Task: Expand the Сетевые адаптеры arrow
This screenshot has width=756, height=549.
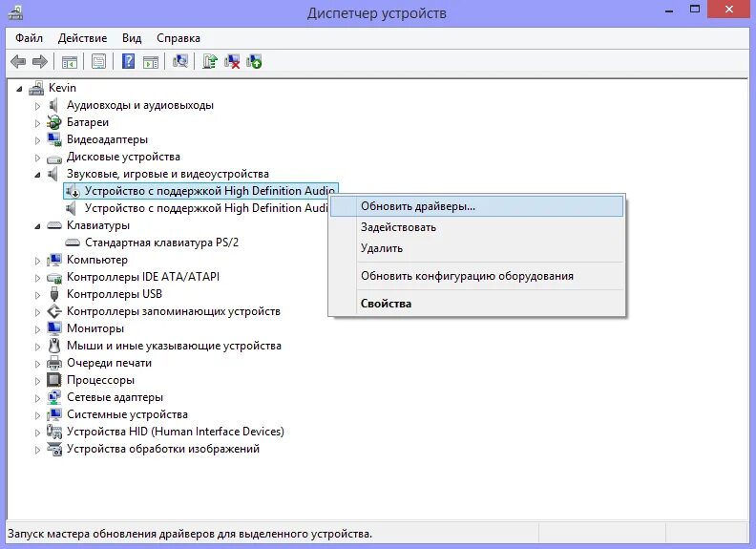Action: coord(37,398)
